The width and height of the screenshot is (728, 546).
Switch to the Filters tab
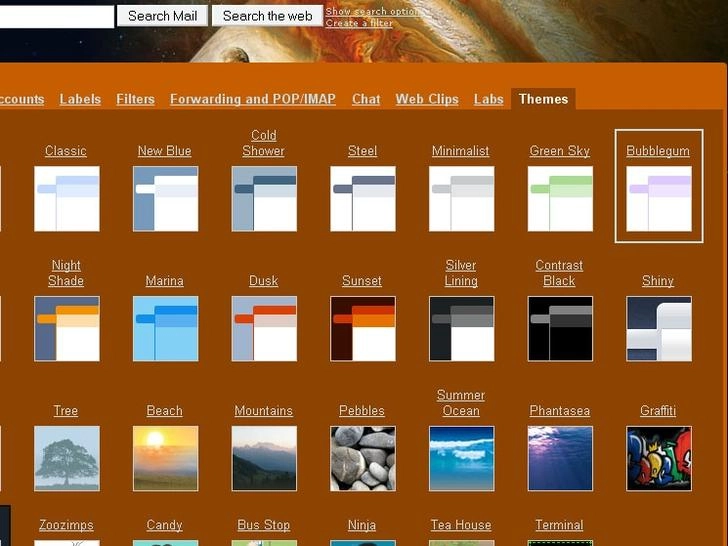pos(135,99)
